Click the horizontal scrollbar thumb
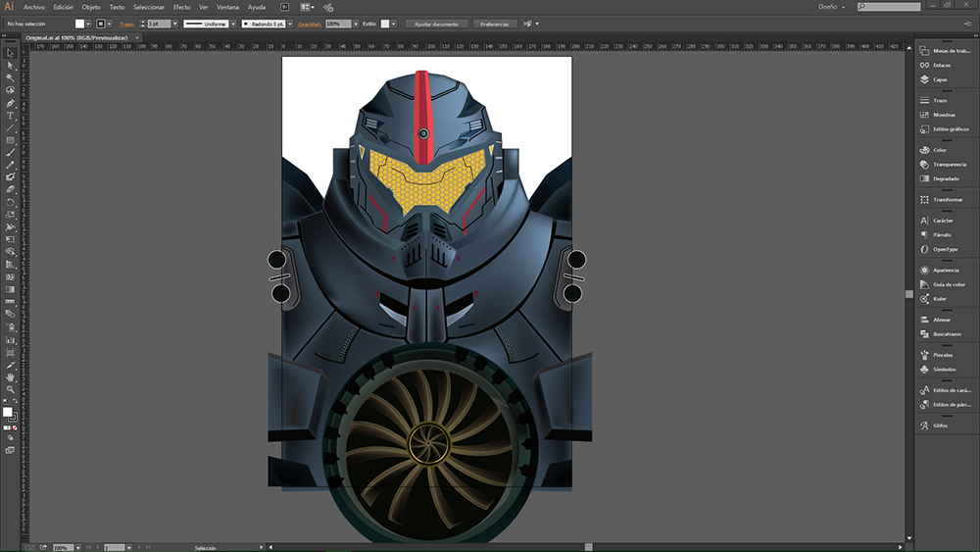 [589, 547]
